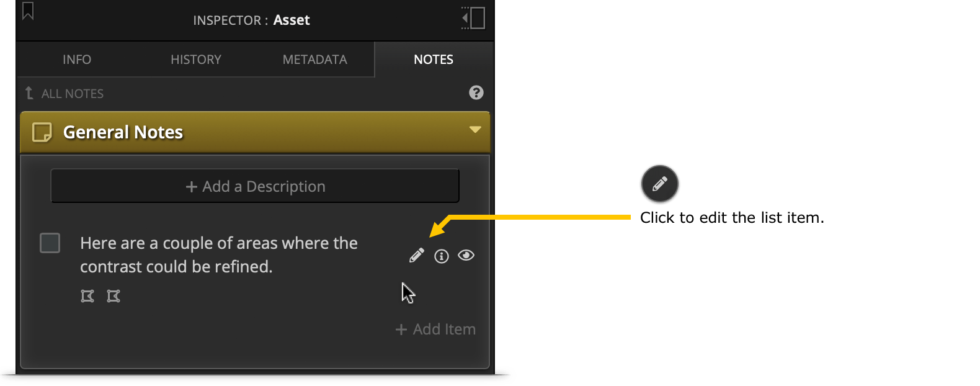The height and width of the screenshot is (386, 980).
Task: Open the General Notes dropdown arrow
Action: point(475,130)
